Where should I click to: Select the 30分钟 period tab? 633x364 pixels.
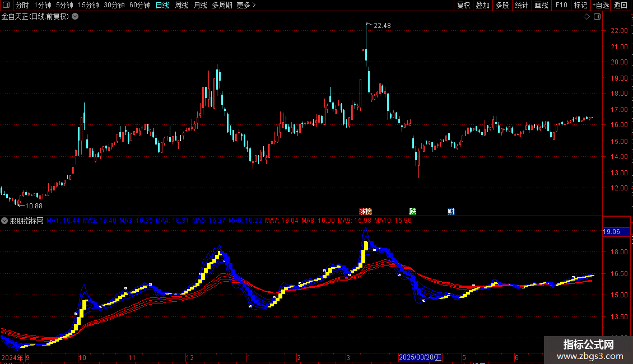tap(114, 5)
